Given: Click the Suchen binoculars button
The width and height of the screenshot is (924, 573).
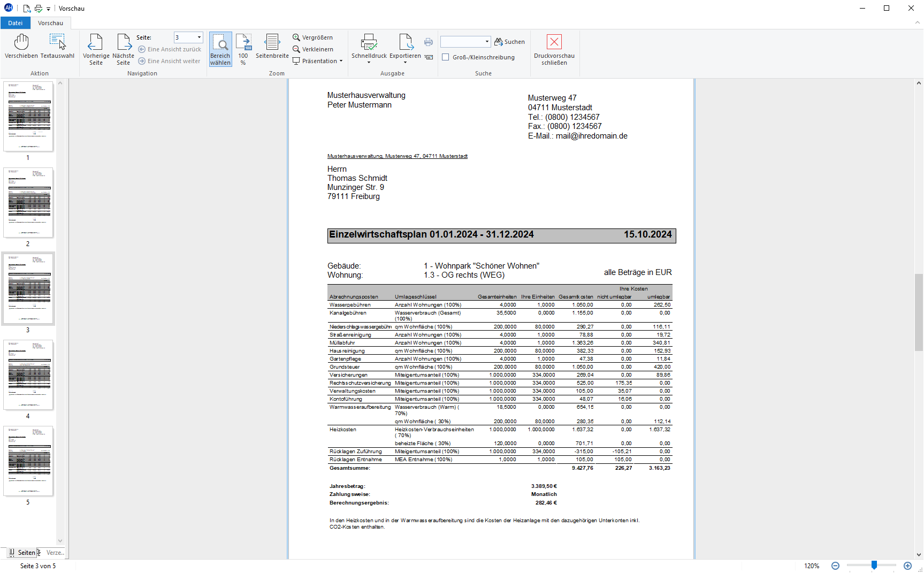Looking at the screenshot, I should coord(509,42).
